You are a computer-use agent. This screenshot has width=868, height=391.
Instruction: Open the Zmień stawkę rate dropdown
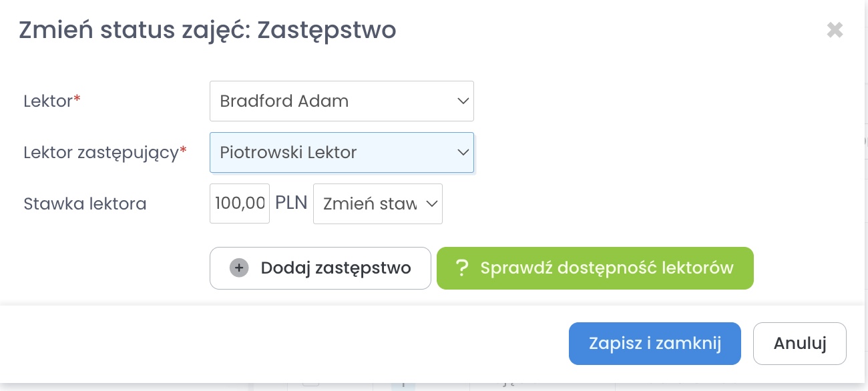371,204
